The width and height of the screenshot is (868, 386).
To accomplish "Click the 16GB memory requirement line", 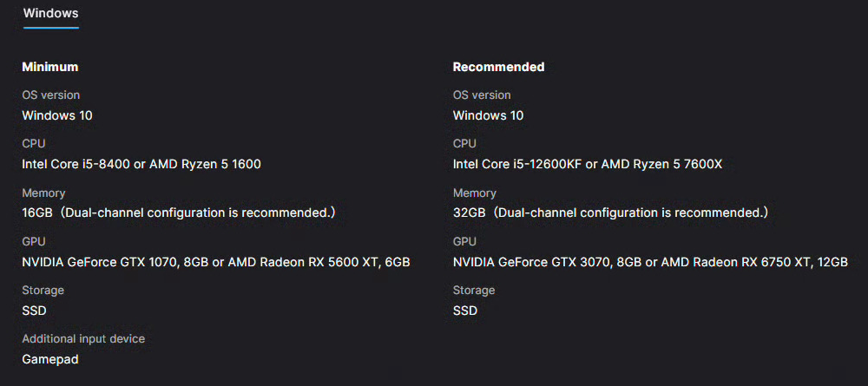I will coord(178,213).
